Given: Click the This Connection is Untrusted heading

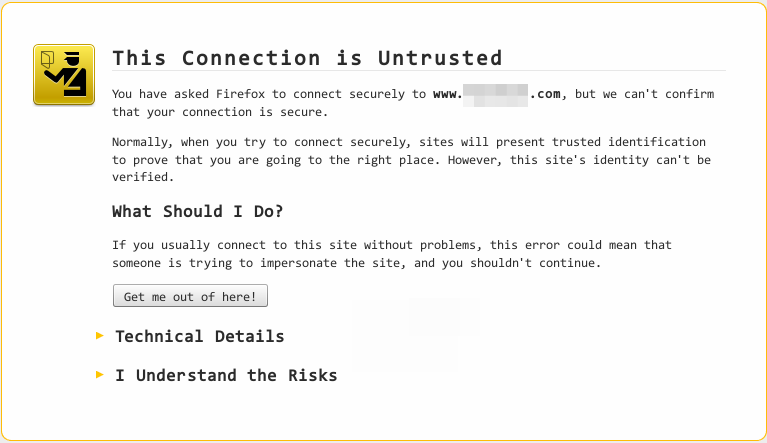Looking at the screenshot, I should coord(307,58).
